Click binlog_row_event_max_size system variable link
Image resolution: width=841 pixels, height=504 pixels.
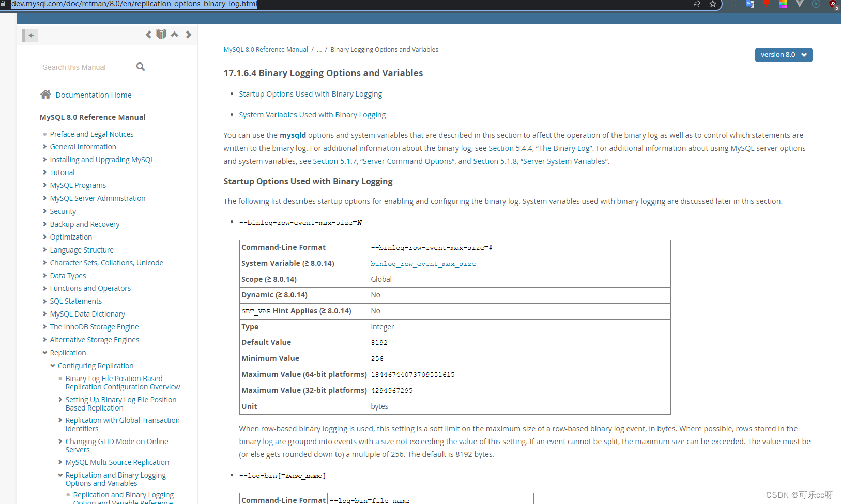click(423, 264)
